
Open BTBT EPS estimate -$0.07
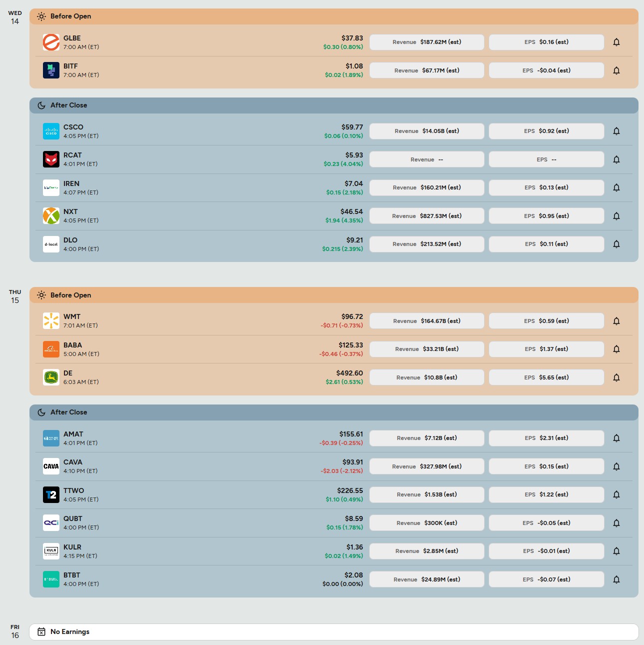tap(547, 579)
